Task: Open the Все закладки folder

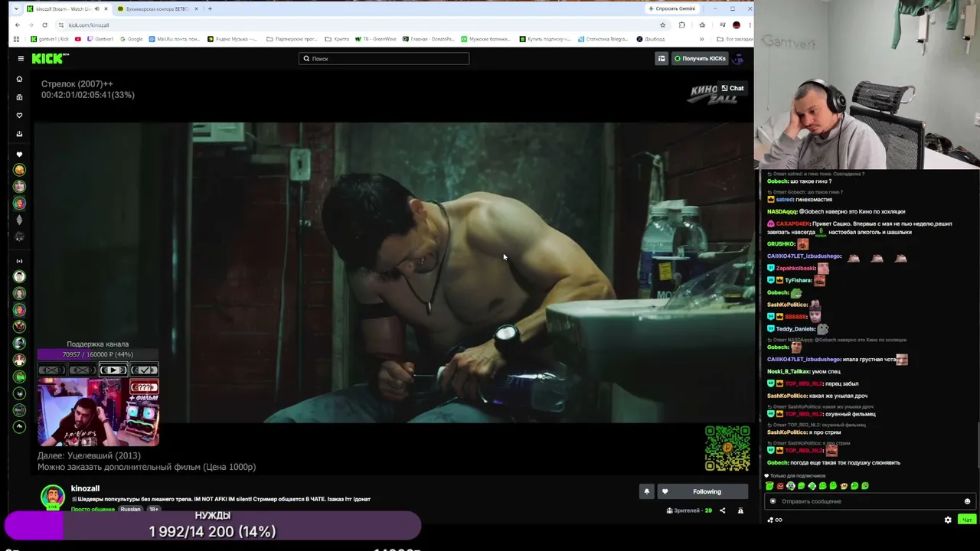Action: (x=735, y=39)
